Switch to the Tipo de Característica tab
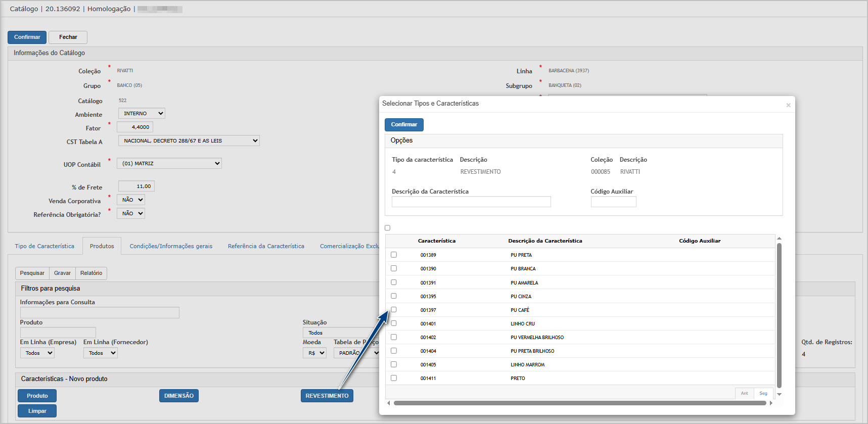 click(44, 246)
